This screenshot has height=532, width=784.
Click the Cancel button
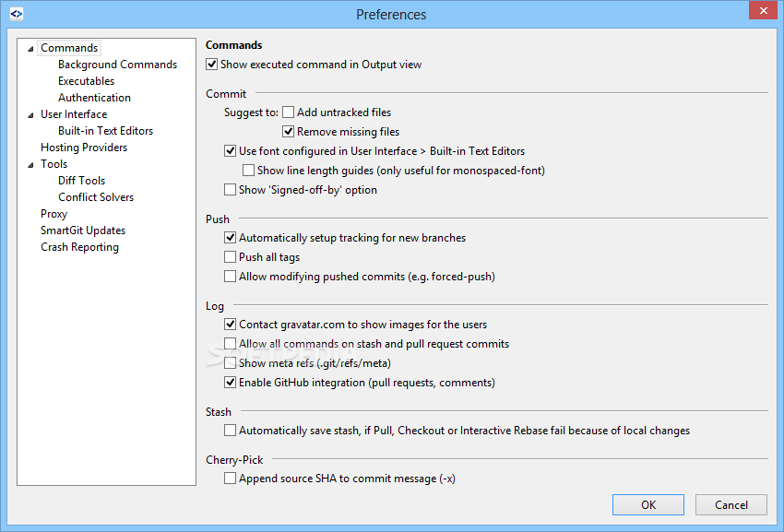tap(731, 505)
